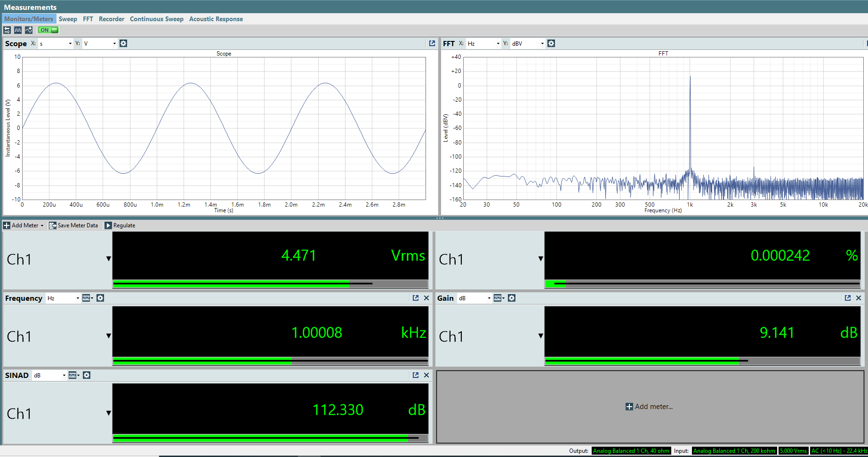Screen dimensions: 868x457
Task: Open Frequency meter graph-type icon
Action: 88,298
